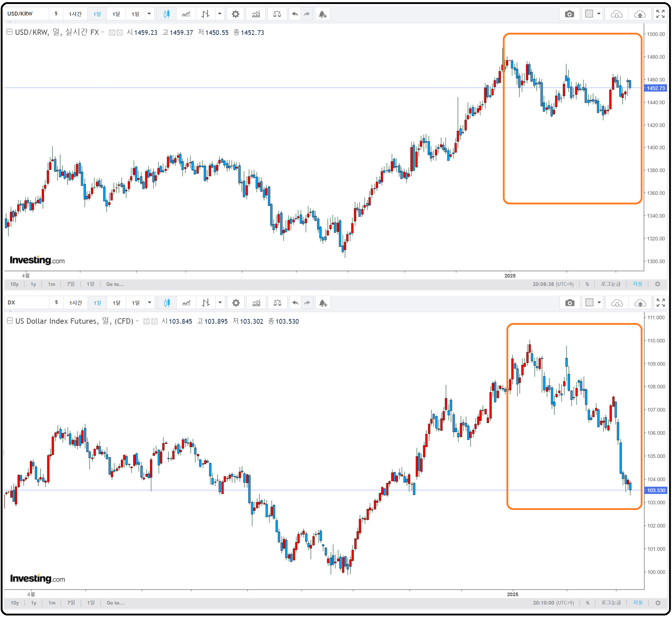Save DX chart layout to cloud
Viewport: 672px width, 618px height.
point(640,303)
